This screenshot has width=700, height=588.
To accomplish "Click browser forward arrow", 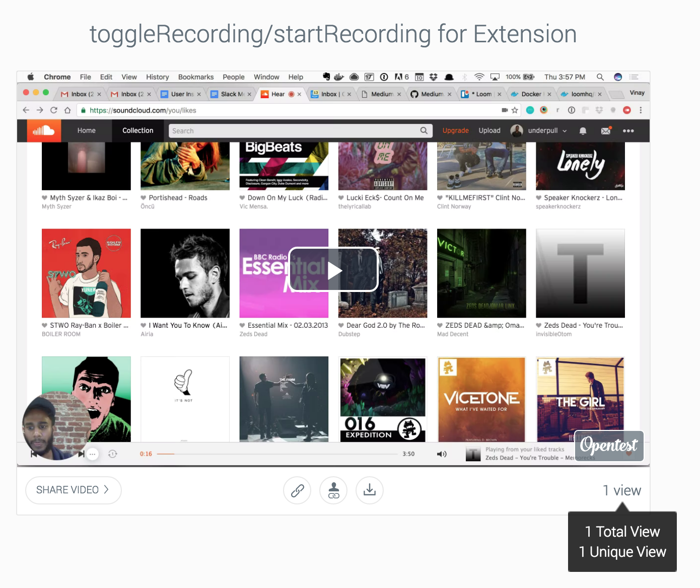I will point(40,110).
